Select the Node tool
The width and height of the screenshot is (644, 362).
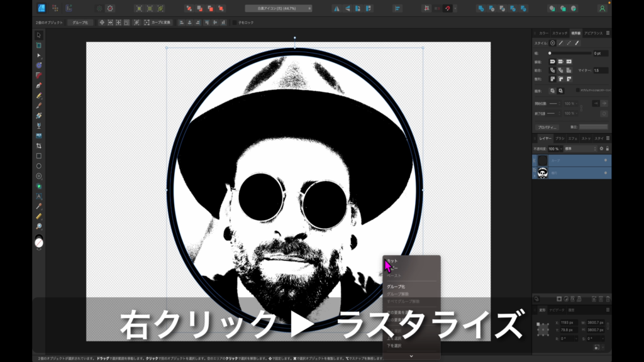point(38,55)
